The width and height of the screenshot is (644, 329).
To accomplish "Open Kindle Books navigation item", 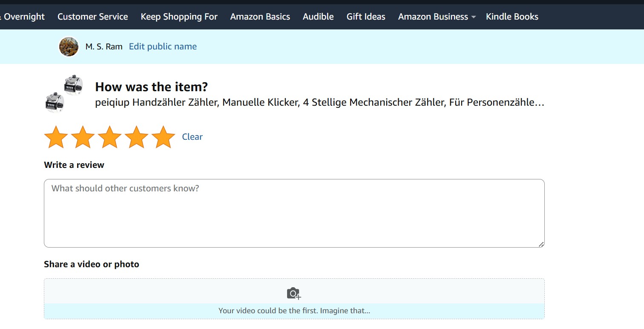I will point(512,17).
